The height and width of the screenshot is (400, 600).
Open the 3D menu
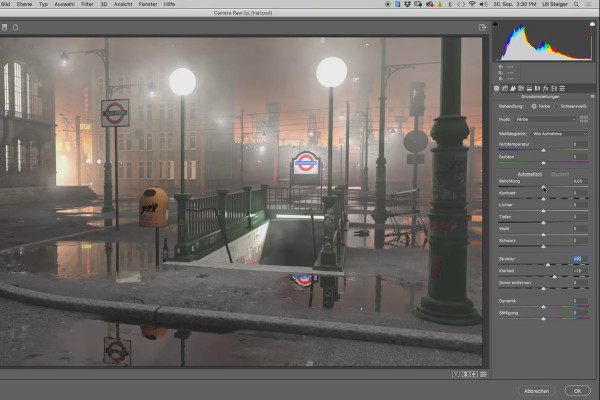coord(104,4)
